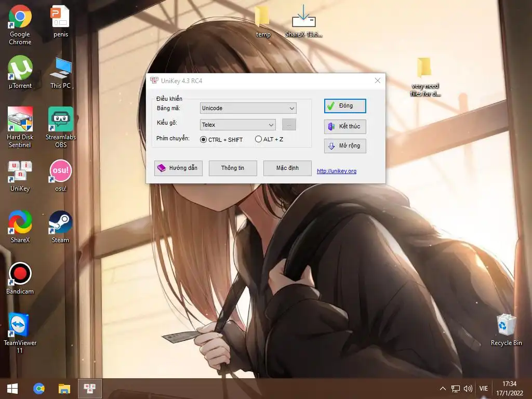This screenshot has width=532, height=399.
Task: Select the ShareX installer desktop icon
Action: (x=303, y=21)
